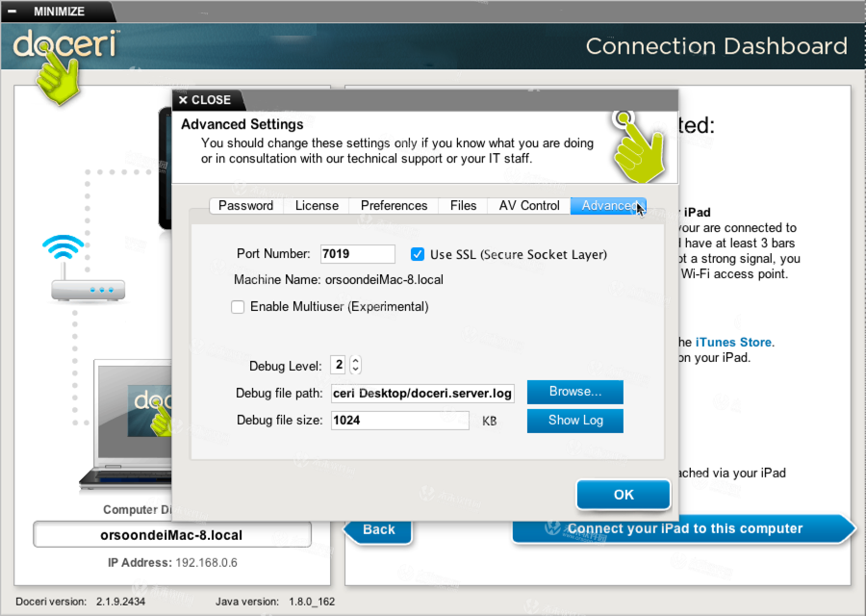Open the Password tab
866x616 pixels.
coord(245,206)
